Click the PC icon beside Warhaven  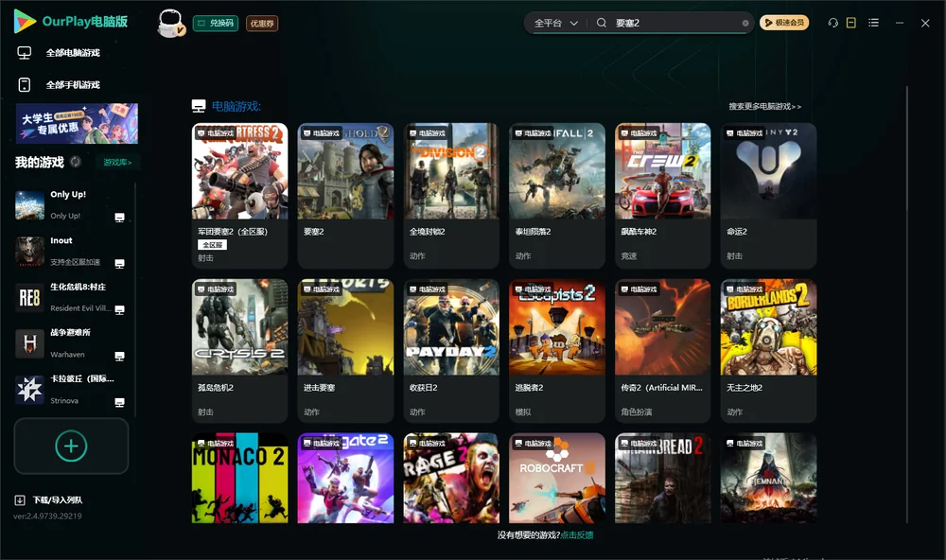[x=119, y=356]
